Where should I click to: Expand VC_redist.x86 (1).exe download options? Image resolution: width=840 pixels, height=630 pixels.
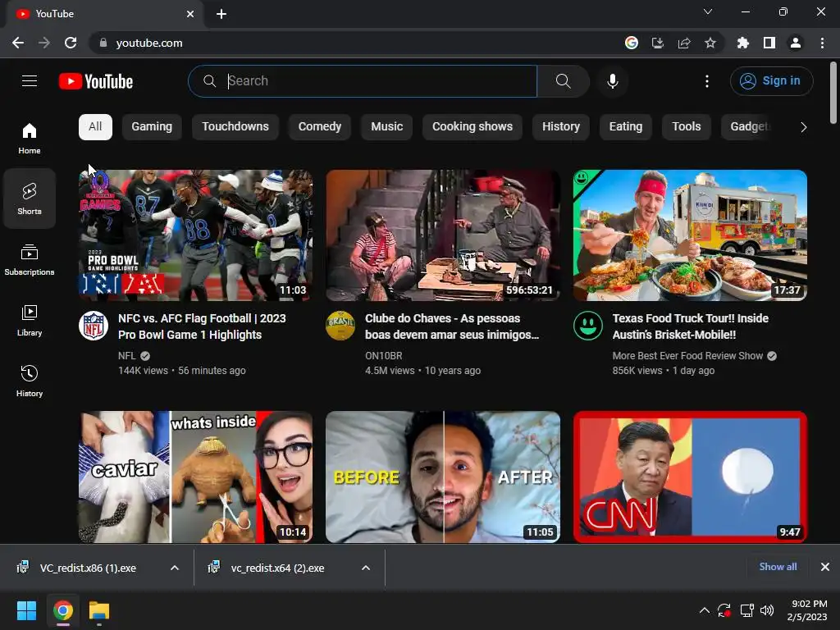pos(175,568)
